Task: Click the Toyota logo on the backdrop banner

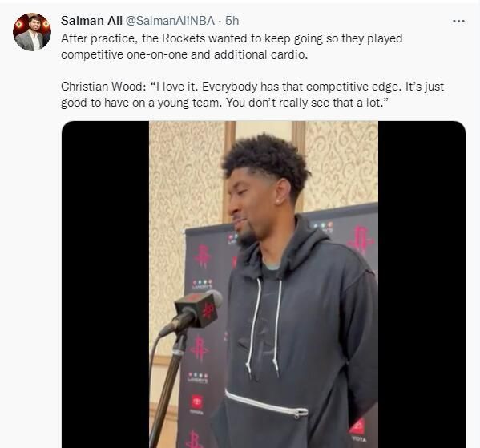Action: 197,402
